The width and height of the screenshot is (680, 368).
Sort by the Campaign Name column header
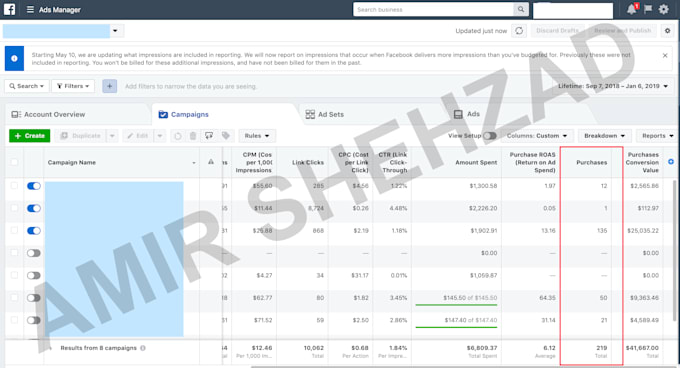point(72,163)
